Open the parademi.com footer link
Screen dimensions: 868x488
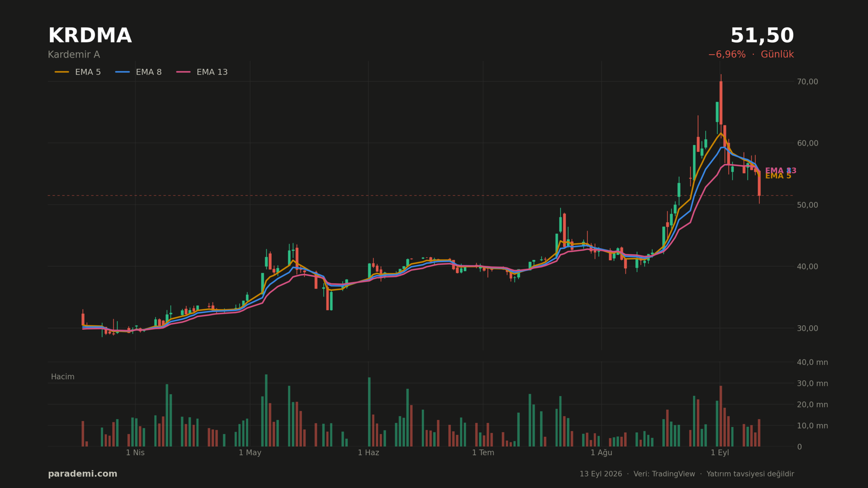(82, 474)
